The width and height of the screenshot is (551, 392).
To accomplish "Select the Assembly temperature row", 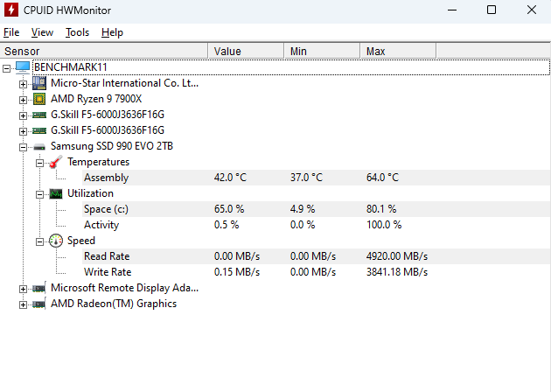I will click(106, 178).
